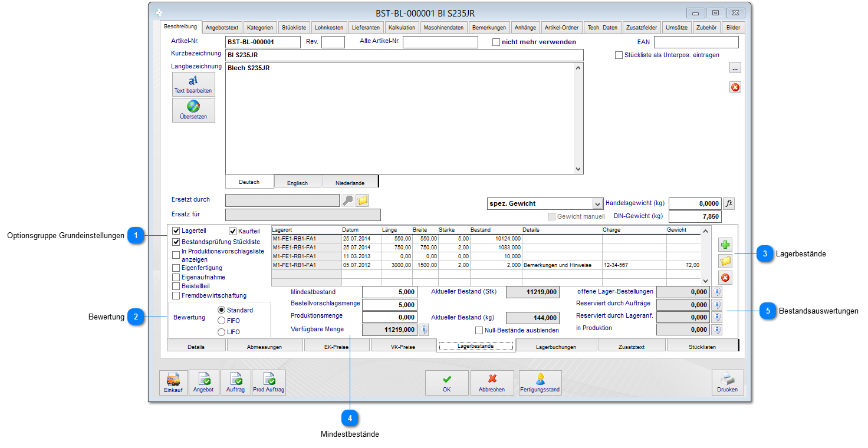Enable In Produktionsvorschlagsliste anzeigen
Viewport: 868px width, 448px height.
pos(176,255)
